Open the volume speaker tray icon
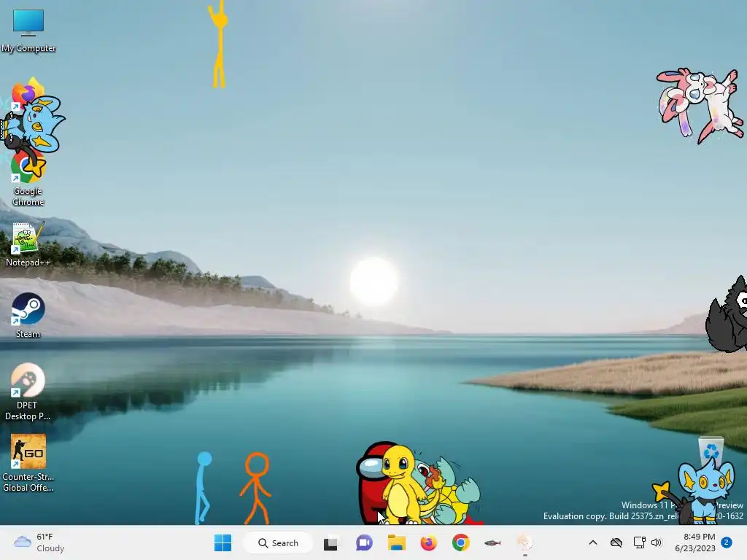The image size is (747, 560). coord(657,542)
